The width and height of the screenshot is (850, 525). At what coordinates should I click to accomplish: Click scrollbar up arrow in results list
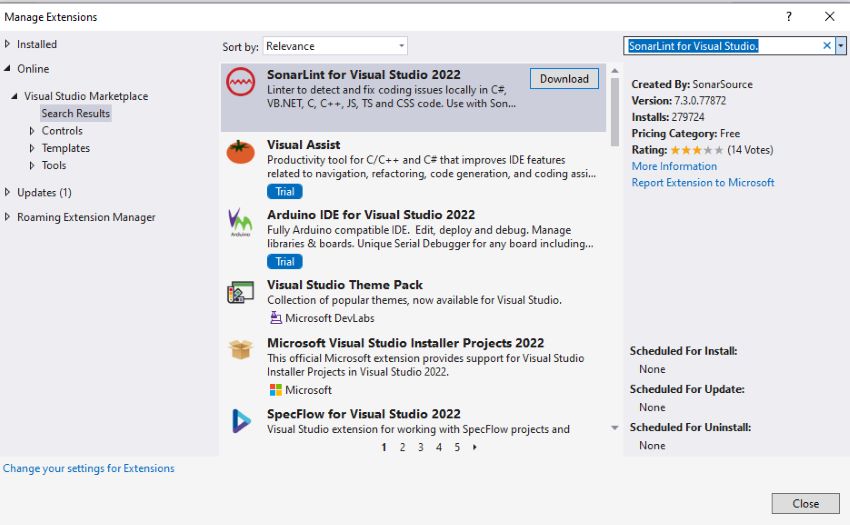[615, 71]
